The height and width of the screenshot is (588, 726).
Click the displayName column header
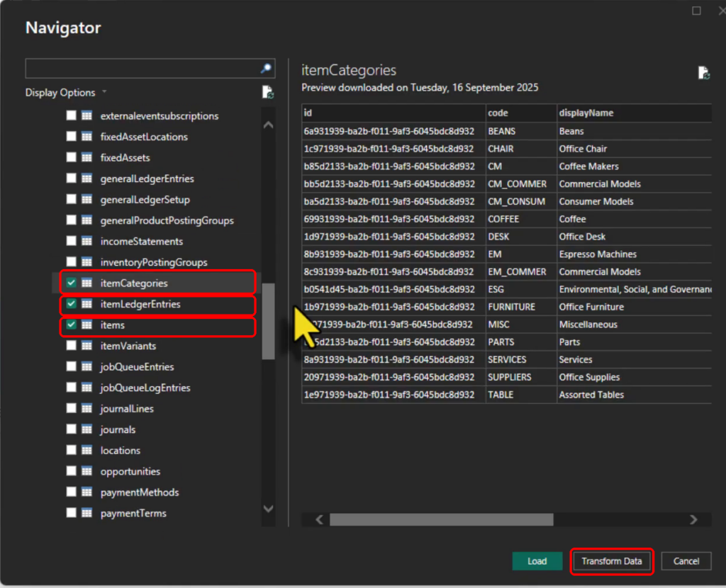pos(635,113)
